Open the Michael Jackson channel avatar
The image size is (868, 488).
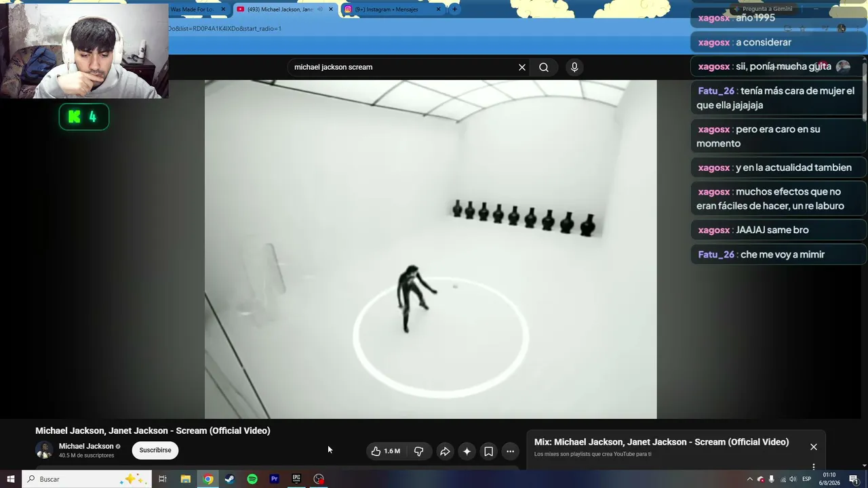point(44,450)
